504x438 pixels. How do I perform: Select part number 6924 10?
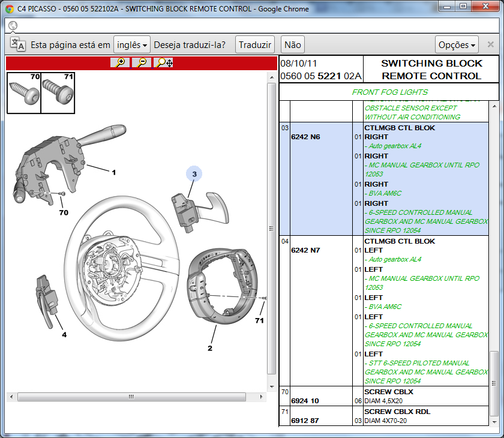click(305, 401)
